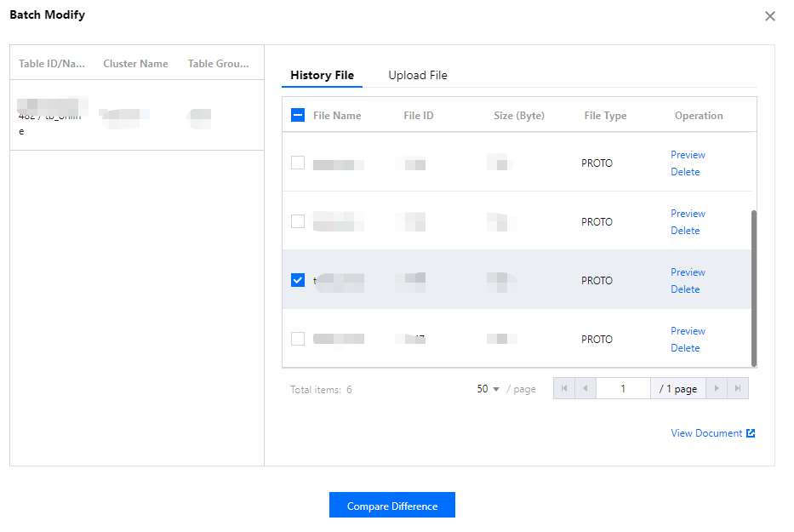Click the file list vertical scrollbar
This screenshot has height=532, width=794.
pos(754,288)
